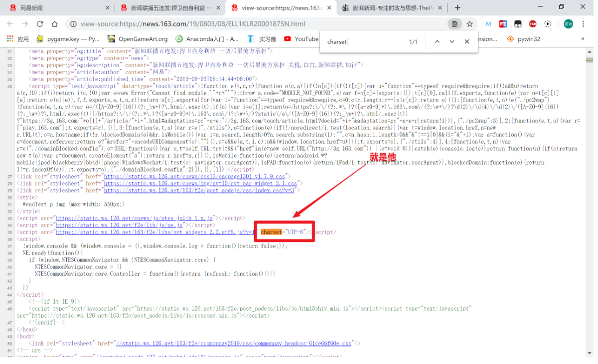The height and width of the screenshot is (364, 598).
Task: Open the nvt_widgets_2.2.utf8.js link
Action: [155, 232]
